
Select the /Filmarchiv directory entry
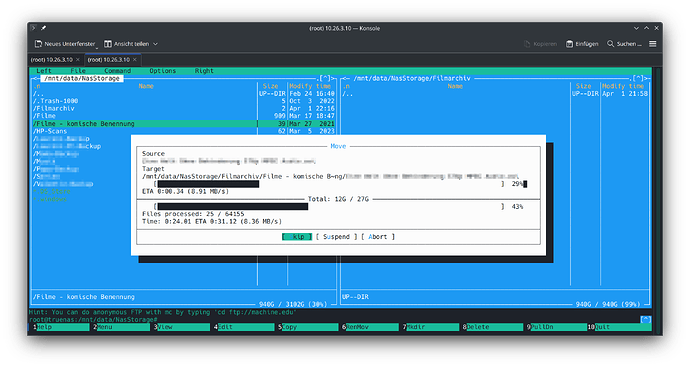tap(54, 108)
